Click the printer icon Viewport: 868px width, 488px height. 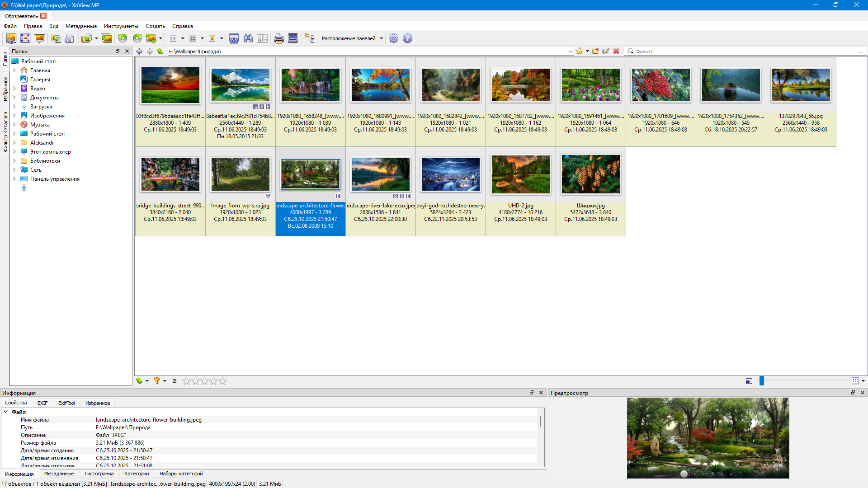click(x=278, y=38)
